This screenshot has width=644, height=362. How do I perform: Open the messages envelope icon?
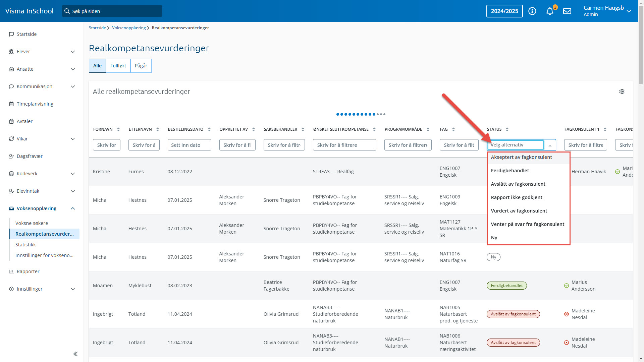[567, 11]
